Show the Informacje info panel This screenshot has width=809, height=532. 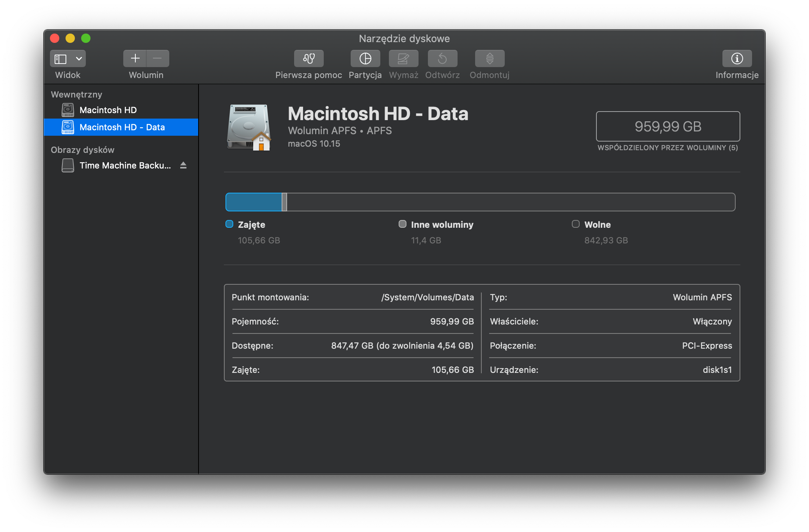[x=737, y=59]
